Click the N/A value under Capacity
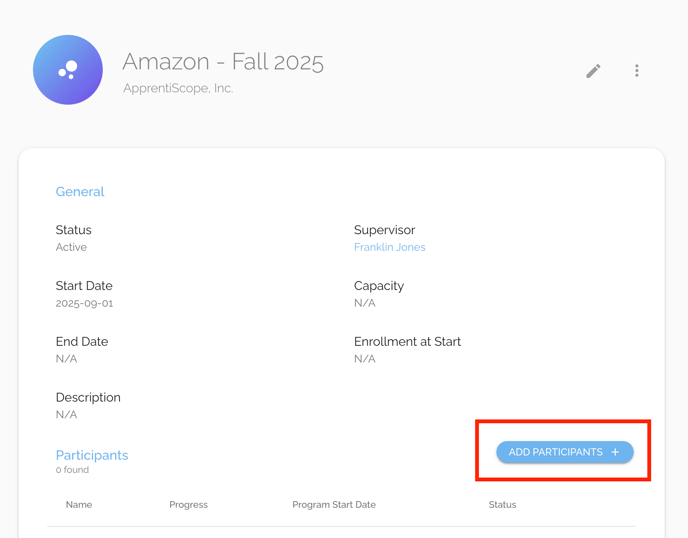The width and height of the screenshot is (688, 538). pyautogui.click(x=365, y=303)
